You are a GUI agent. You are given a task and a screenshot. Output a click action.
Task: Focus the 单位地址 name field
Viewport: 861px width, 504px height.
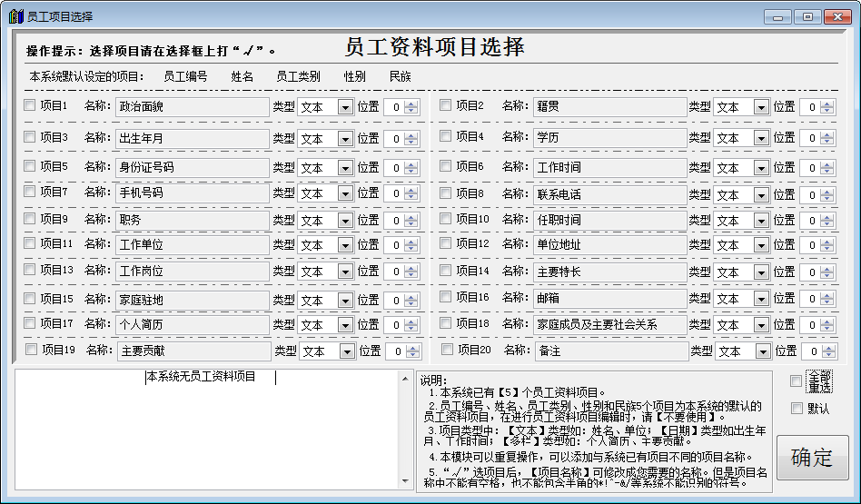(x=610, y=245)
